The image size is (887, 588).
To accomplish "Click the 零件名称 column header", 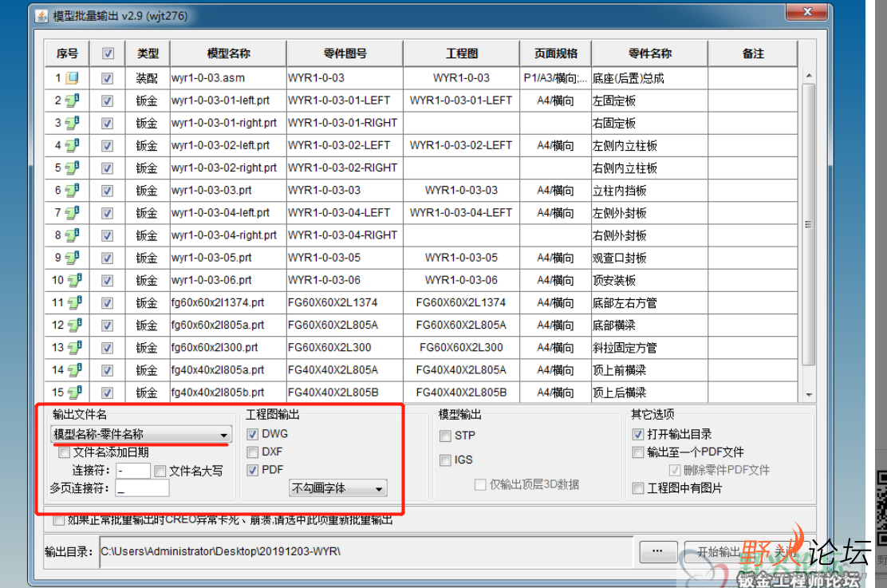I will click(650, 53).
